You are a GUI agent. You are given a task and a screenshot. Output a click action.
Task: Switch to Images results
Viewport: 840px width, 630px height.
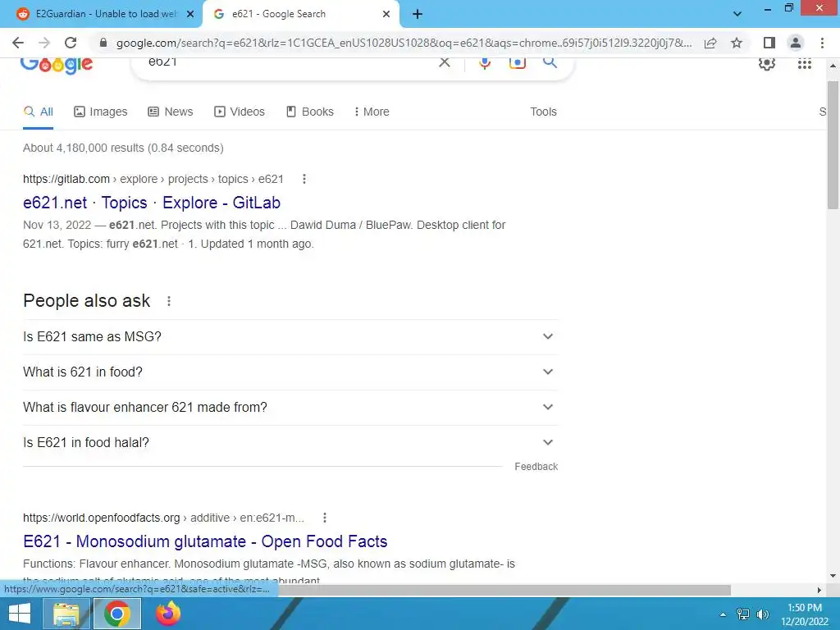pyautogui.click(x=101, y=112)
